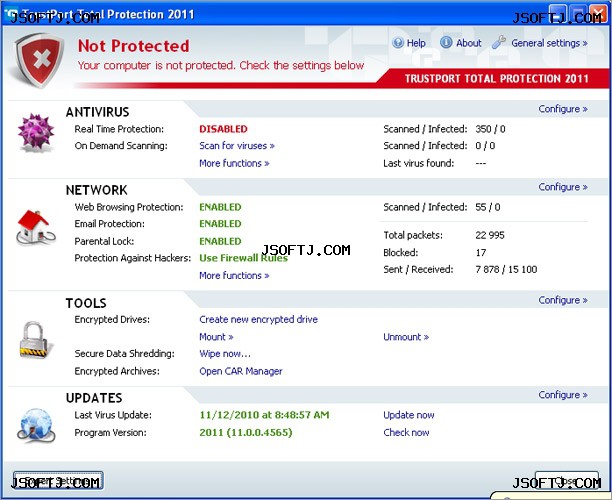612x500 pixels.
Task: Click the TOOLS section heading
Action: coord(86,303)
